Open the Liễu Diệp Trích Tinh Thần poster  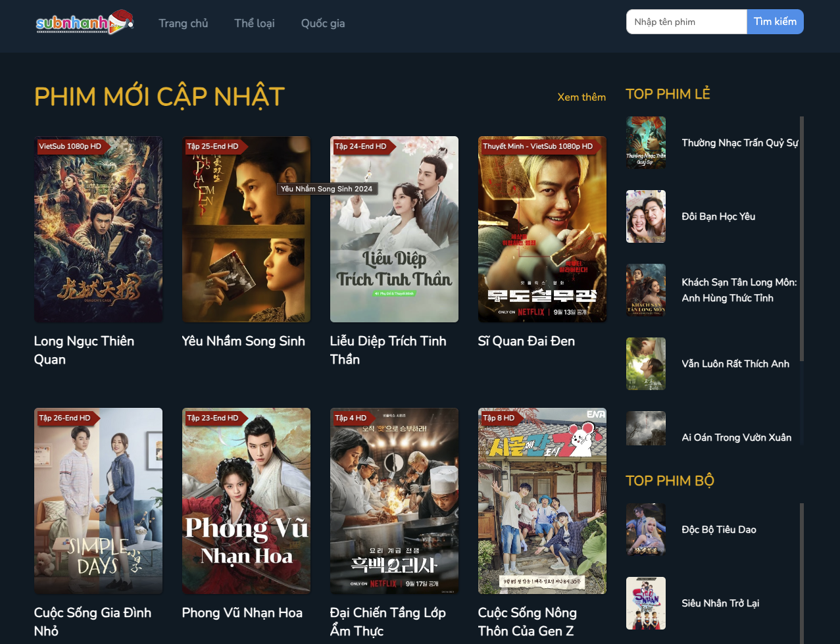point(394,230)
